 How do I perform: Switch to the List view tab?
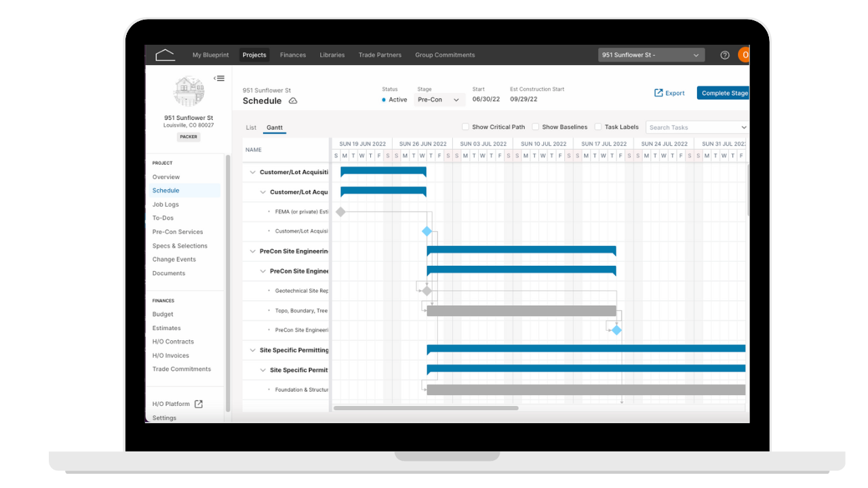coord(251,127)
